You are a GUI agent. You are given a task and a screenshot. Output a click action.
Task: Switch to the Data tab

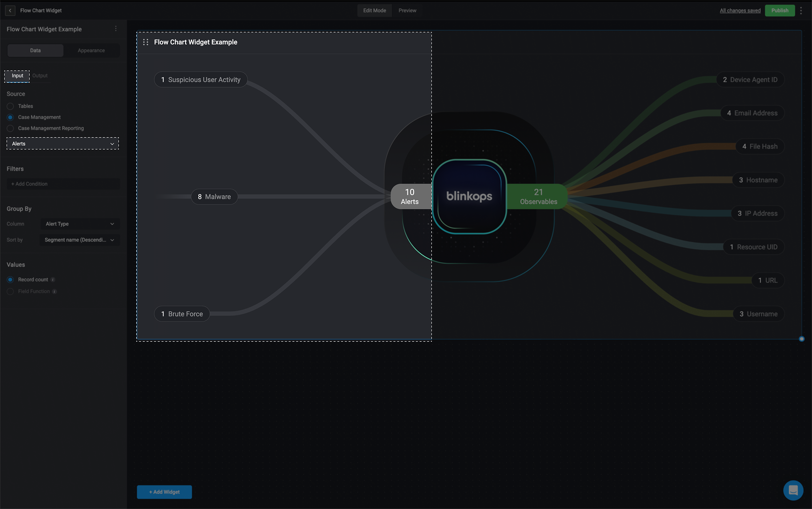35,50
